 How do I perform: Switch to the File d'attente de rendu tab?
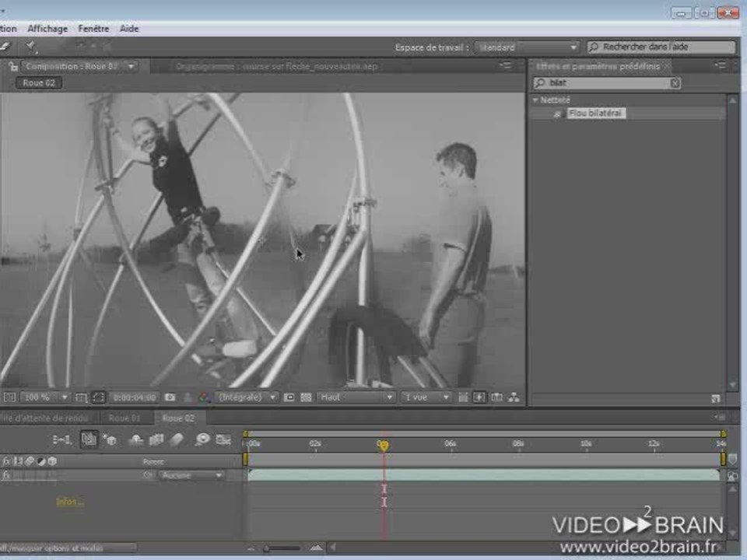click(x=45, y=418)
